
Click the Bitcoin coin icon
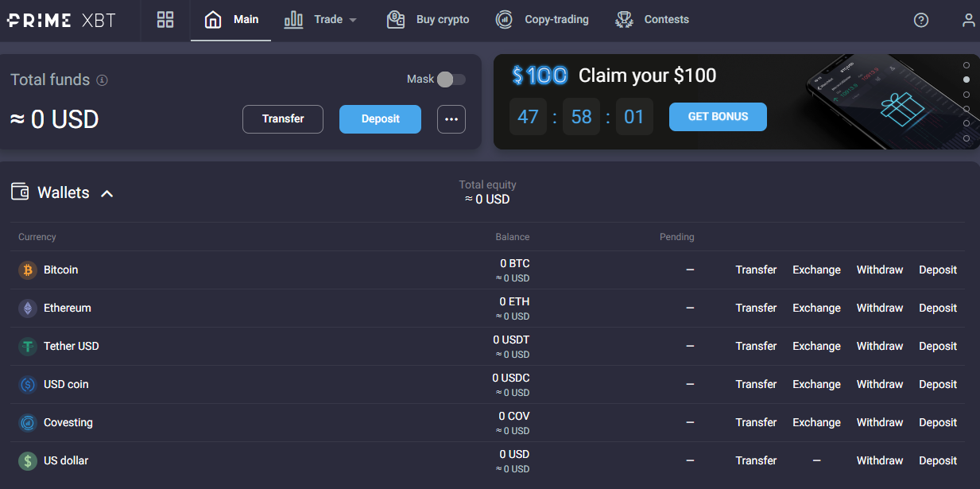point(28,270)
